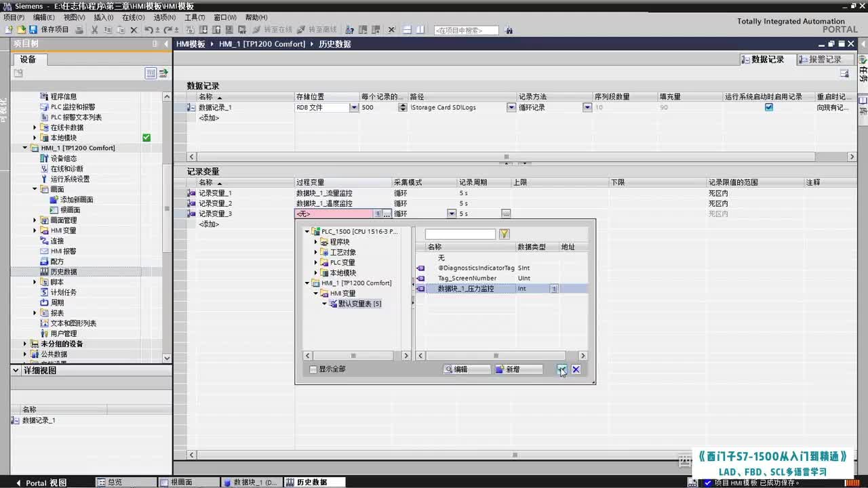Click 保存项目 save project button
The image size is (868, 488).
[49, 30]
